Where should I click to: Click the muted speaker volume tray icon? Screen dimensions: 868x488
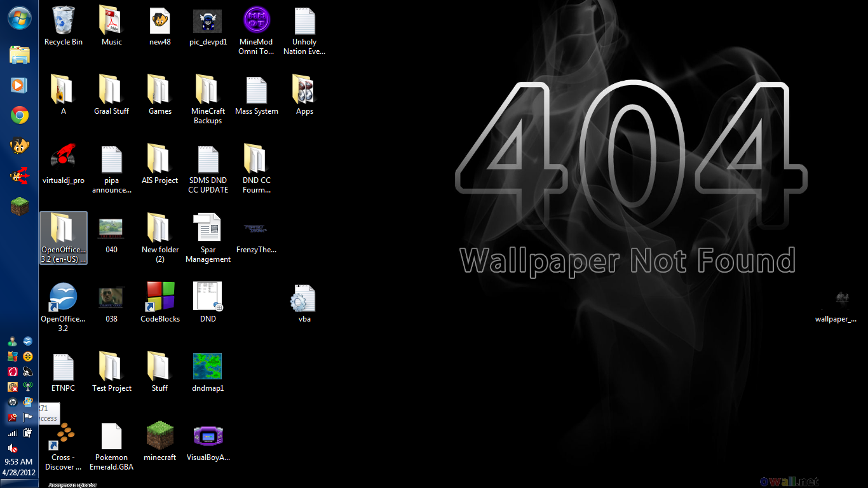pyautogui.click(x=12, y=448)
